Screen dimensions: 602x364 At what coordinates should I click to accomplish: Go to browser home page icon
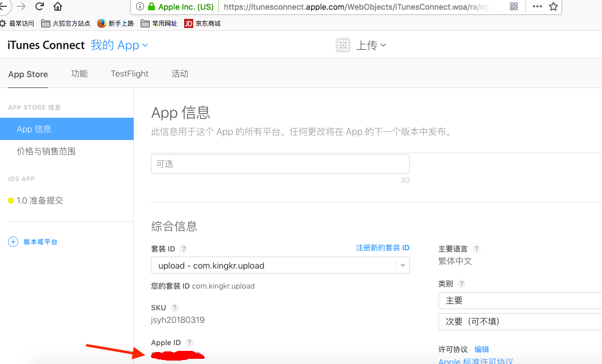click(x=58, y=6)
